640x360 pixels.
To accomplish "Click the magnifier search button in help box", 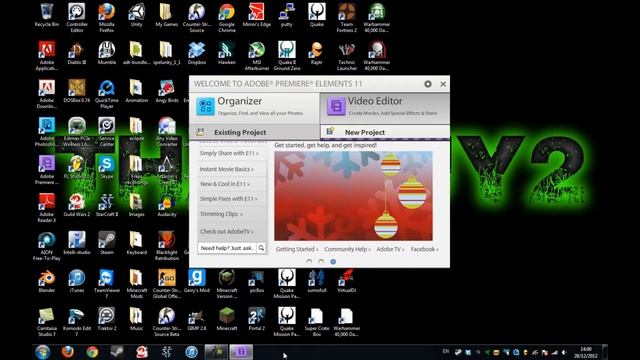I will 261,248.
